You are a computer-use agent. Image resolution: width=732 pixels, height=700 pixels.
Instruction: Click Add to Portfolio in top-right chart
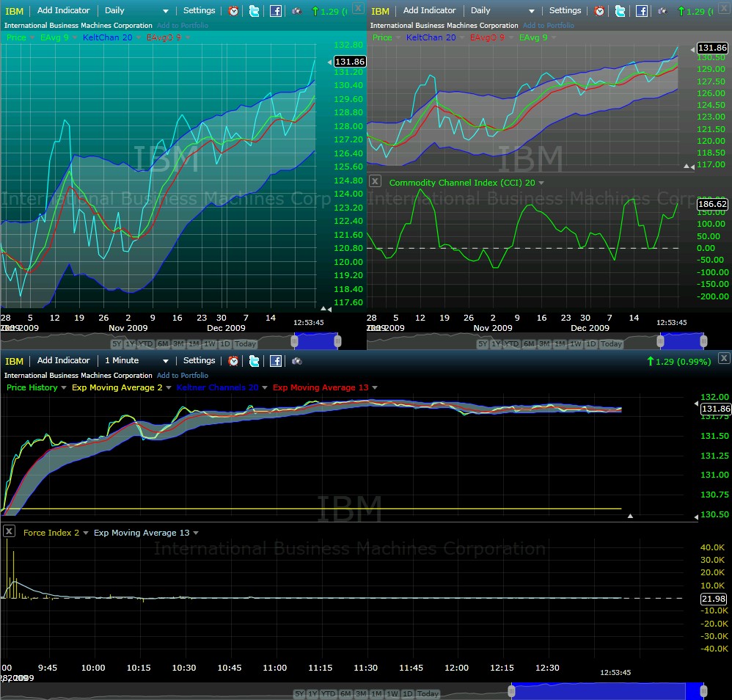(549, 25)
